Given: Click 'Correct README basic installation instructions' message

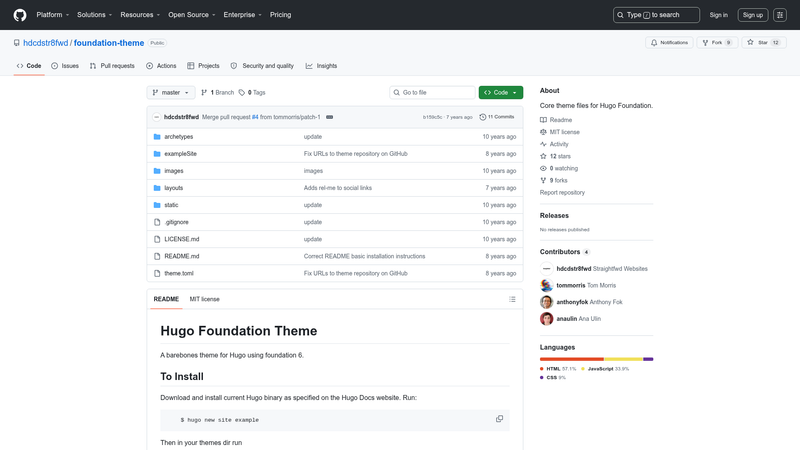Looking at the screenshot, I should pos(364,256).
